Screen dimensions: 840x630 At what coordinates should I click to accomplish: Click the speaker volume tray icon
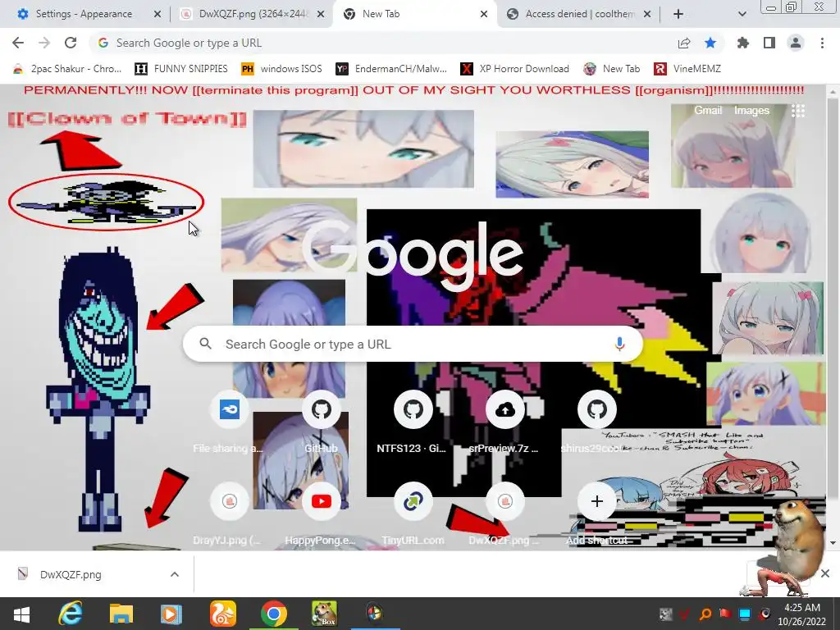(765, 614)
